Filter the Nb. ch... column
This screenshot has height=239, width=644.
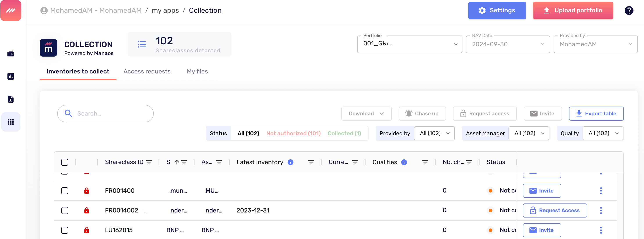[x=469, y=162]
